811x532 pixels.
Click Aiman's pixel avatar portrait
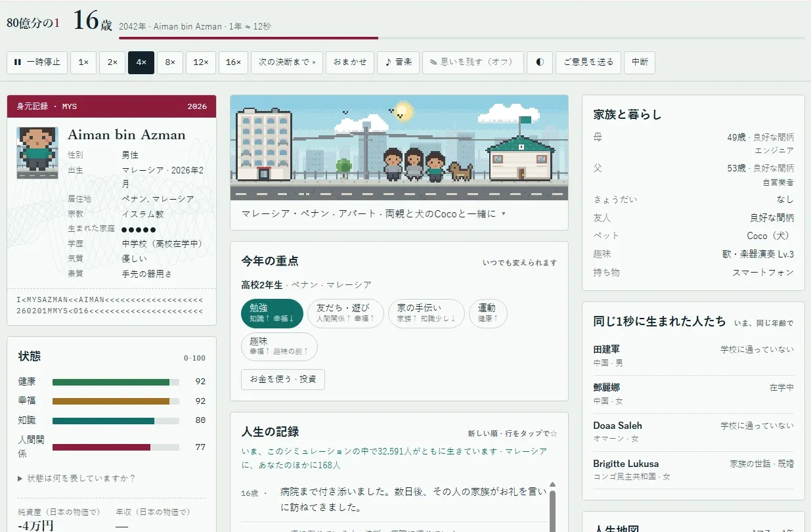[37, 152]
